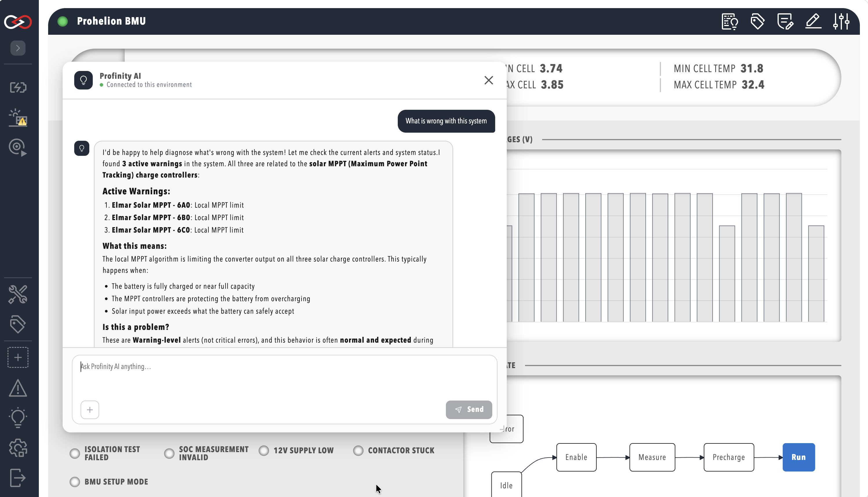Select the Precharge state box

click(729, 457)
